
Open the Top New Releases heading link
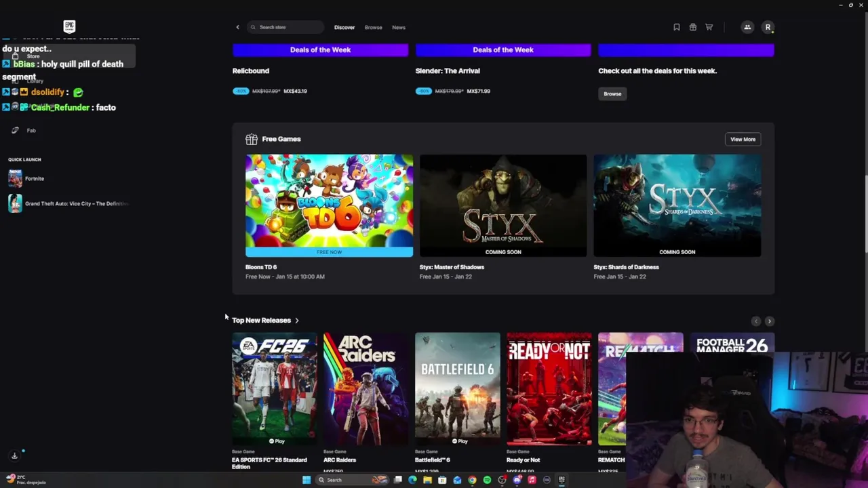coord(261,321)
